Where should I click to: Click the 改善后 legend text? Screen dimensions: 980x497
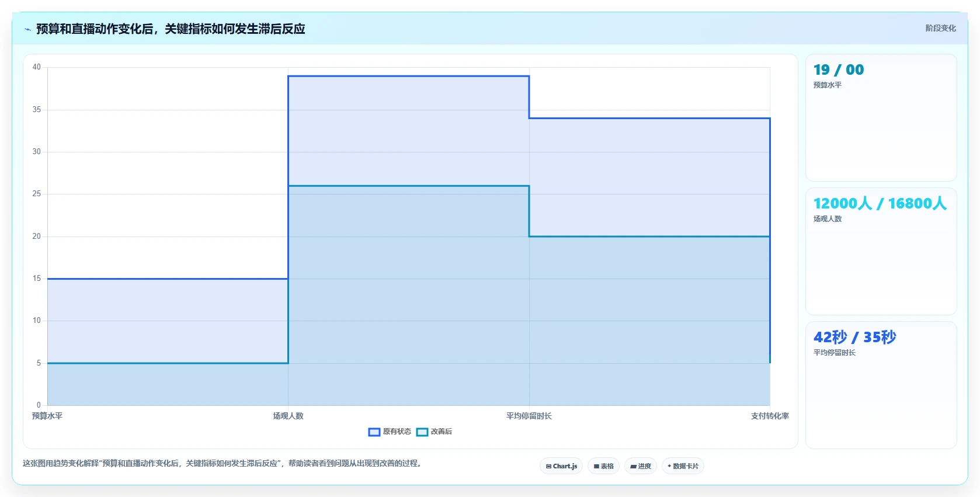pos(442,432)
